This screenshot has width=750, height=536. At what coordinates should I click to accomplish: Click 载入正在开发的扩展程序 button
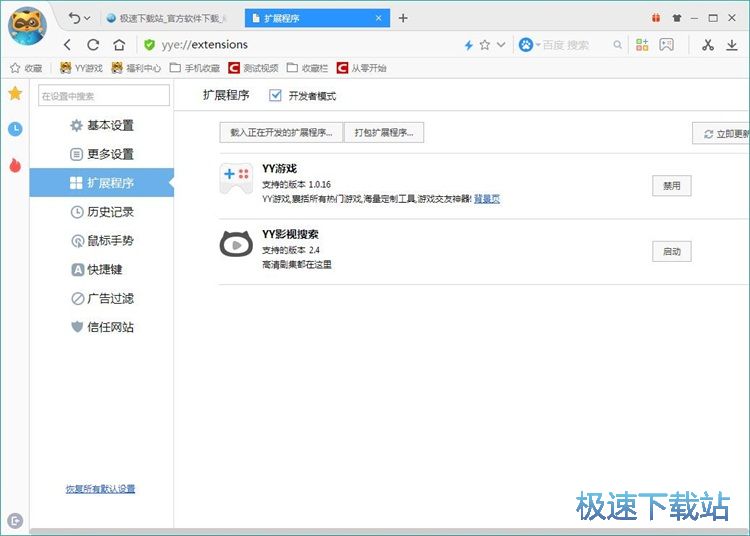click(281, 132)
